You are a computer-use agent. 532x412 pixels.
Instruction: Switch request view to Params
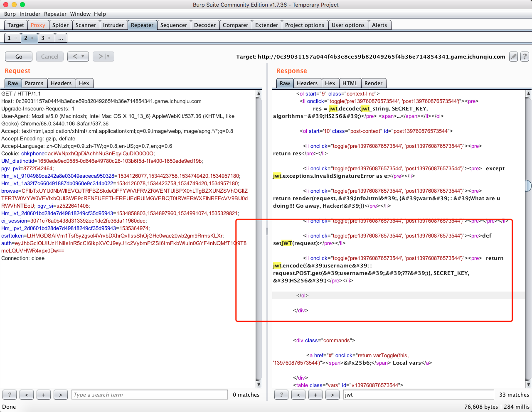[34, 83]
